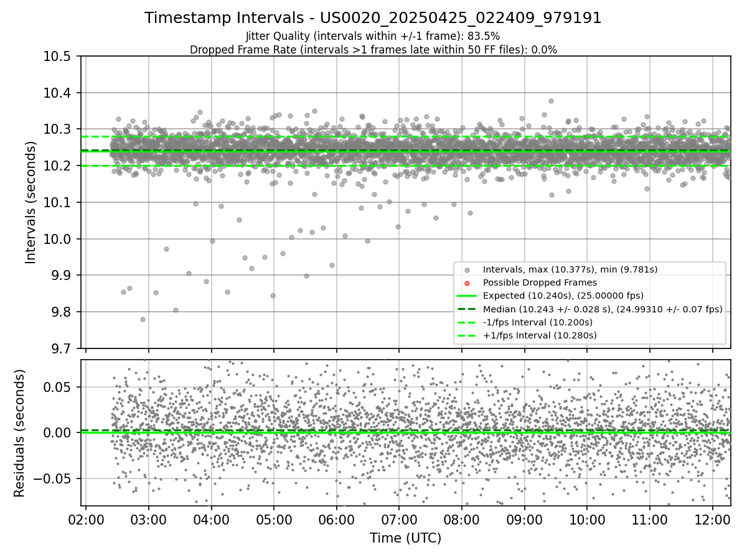The image size is (747, 560).
Task: Click the Intervals (seconds) y-axis label
Action: [x=31, y=202]
